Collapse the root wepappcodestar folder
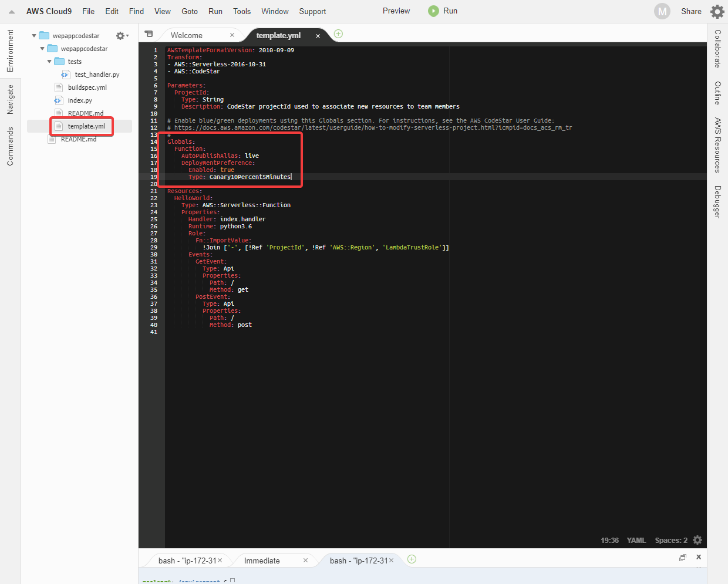 (x=34, y=36)
